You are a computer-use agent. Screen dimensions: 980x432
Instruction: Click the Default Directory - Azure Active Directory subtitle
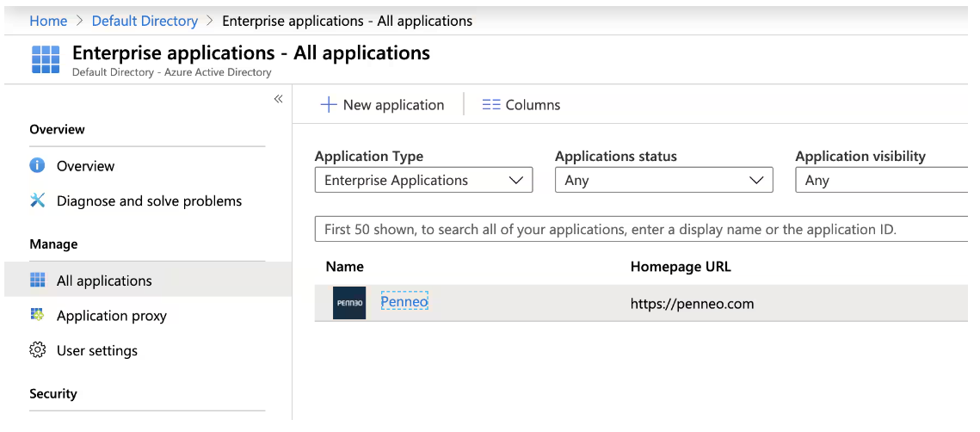click(172, 72)
